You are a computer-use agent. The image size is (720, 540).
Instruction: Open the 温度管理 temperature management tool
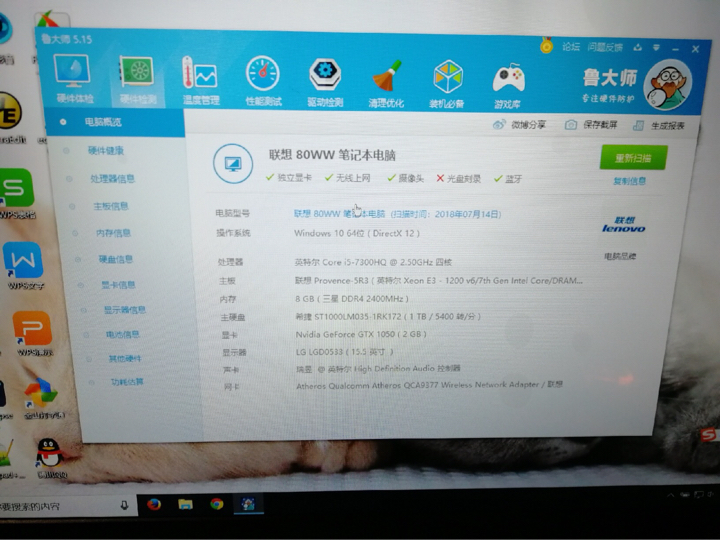pos(200,80)
